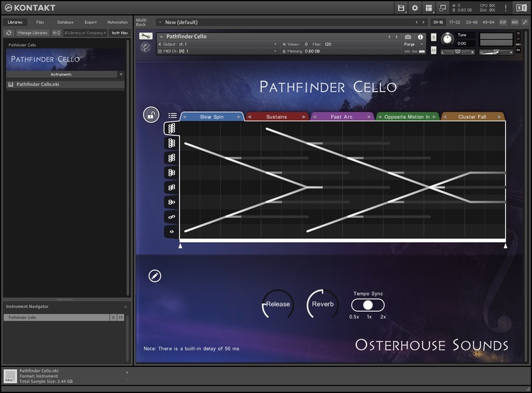Open the pattern list menu icon

click(172, 116)
